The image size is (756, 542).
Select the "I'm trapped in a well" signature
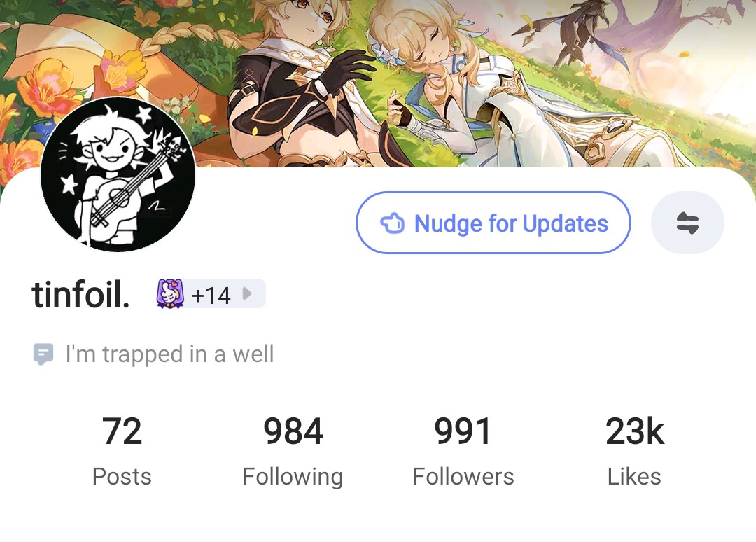169,354
